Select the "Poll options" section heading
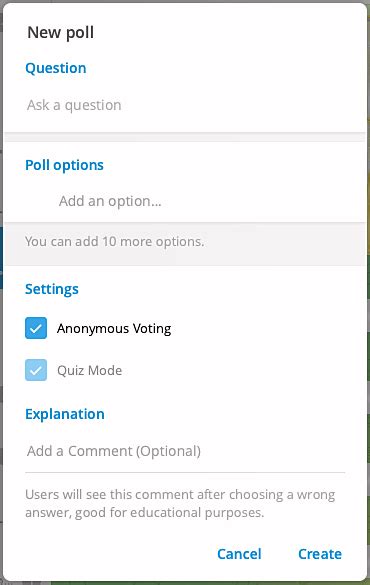The height and width of the screenshot is (585, 370). pyautogui.click(x=64, y=165)
